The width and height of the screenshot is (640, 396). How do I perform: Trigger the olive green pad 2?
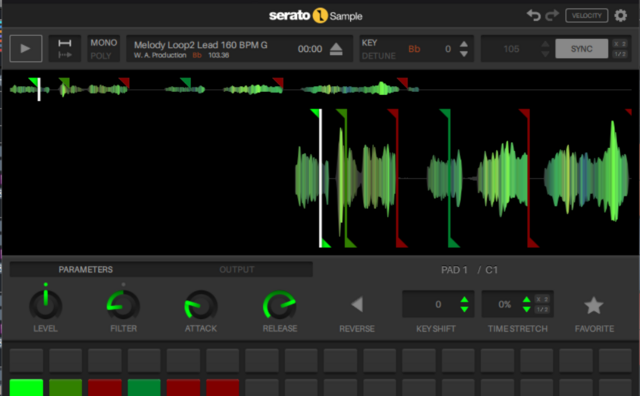[65, 387]
